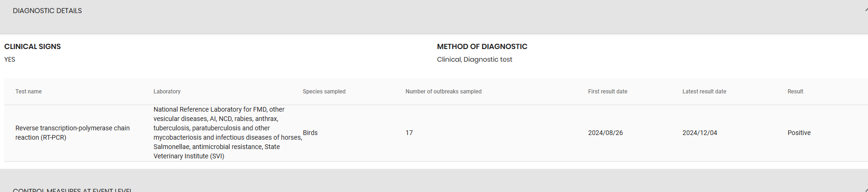Sort by Test name column header

28,92
